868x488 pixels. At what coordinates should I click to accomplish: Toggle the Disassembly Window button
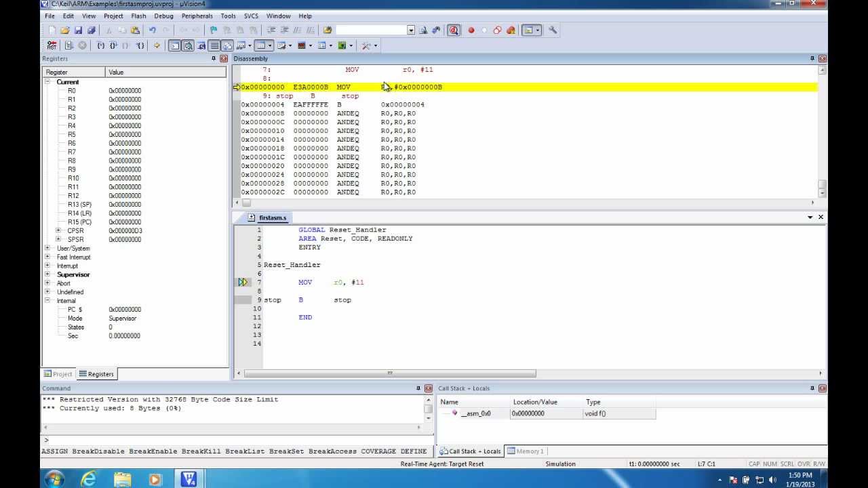tap(188, 45)
